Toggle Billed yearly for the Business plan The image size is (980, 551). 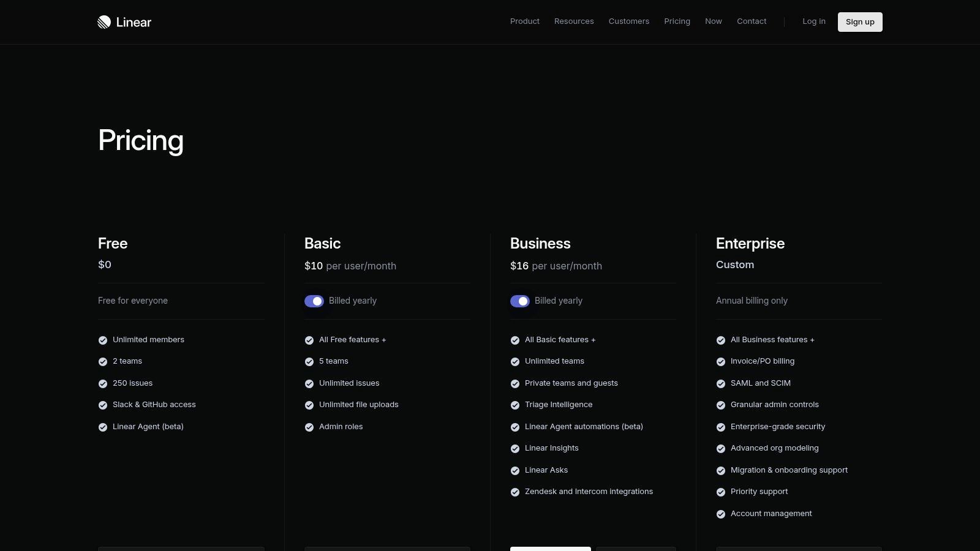520,301
